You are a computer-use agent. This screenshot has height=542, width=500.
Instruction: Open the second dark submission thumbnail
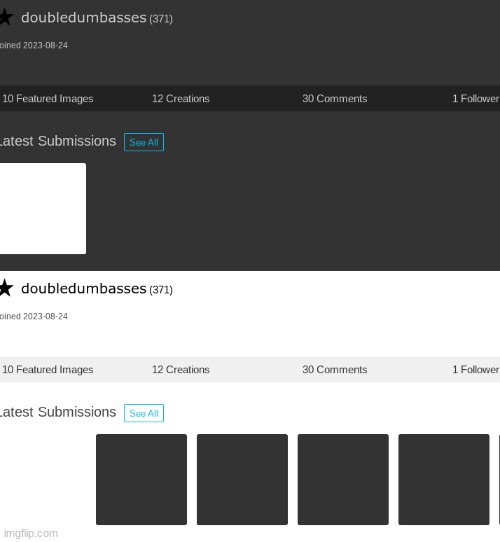pyautogui.click(x=242, y=479)
